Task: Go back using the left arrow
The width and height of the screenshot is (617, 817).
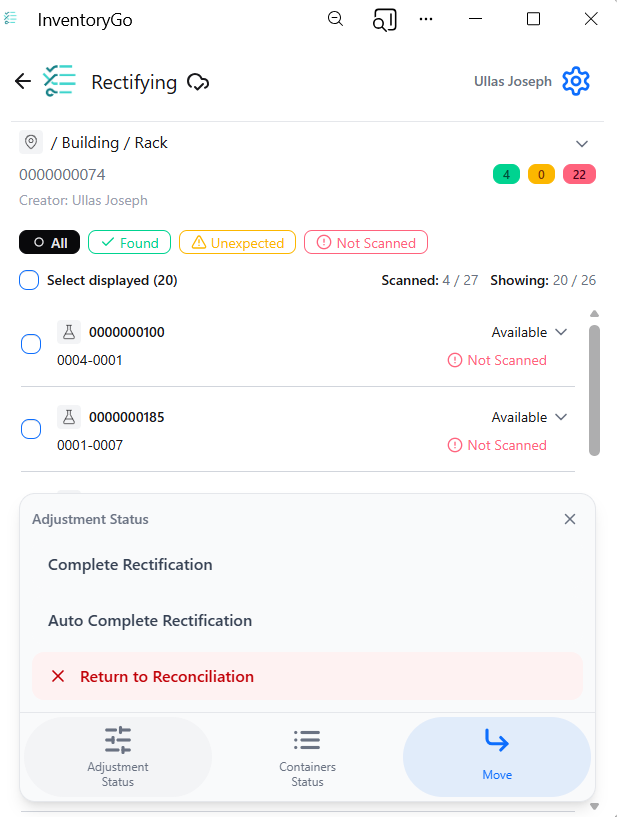Action: 23,81
